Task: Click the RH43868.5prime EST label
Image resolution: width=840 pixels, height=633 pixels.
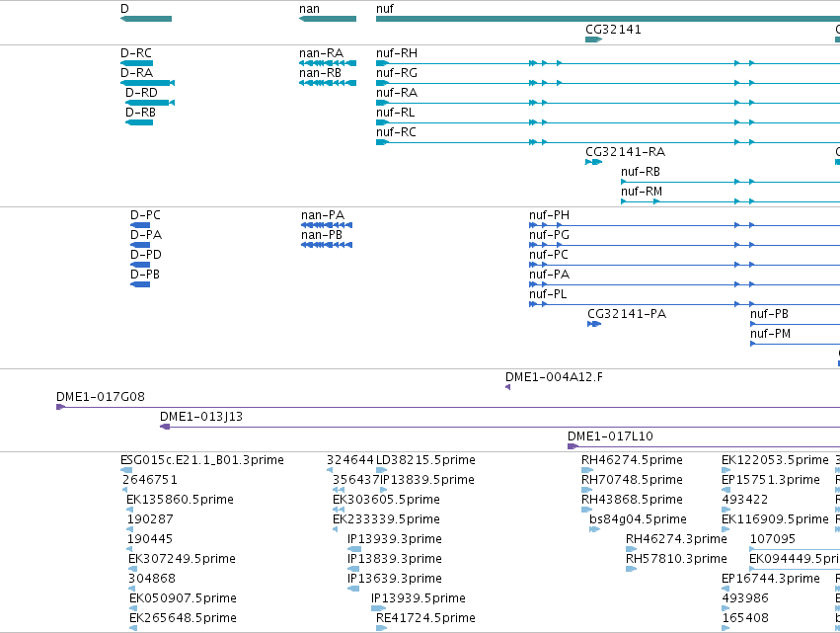Action: click(x=632, y=500)
